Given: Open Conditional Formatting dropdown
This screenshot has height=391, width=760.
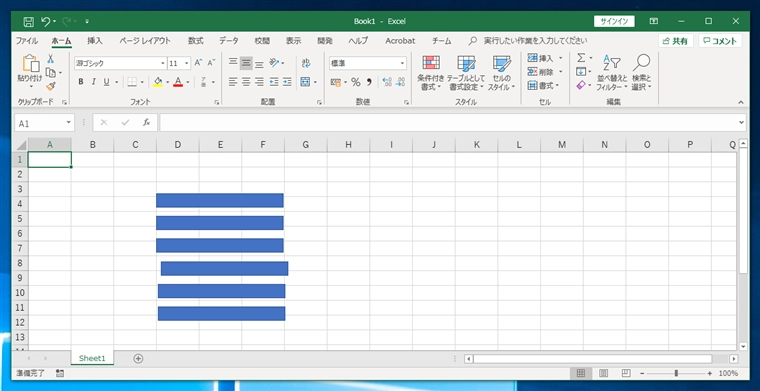Looking at the screenshot, I should point(431,73).
